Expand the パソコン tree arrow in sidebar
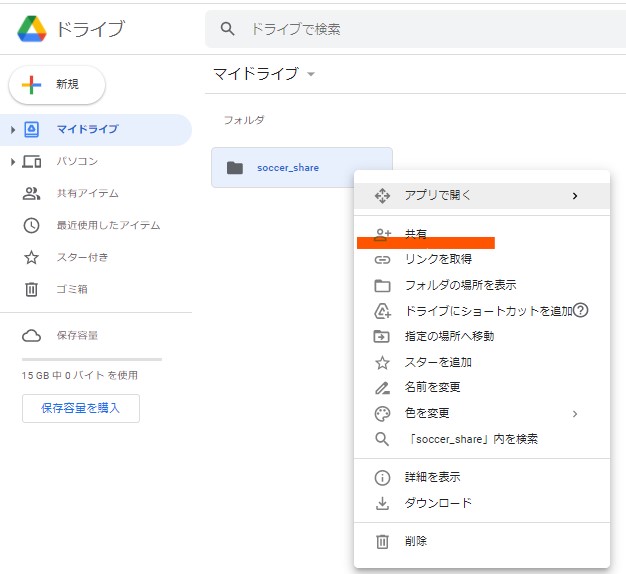This screenshot has height=574, width=626. (x=12, y=162)
